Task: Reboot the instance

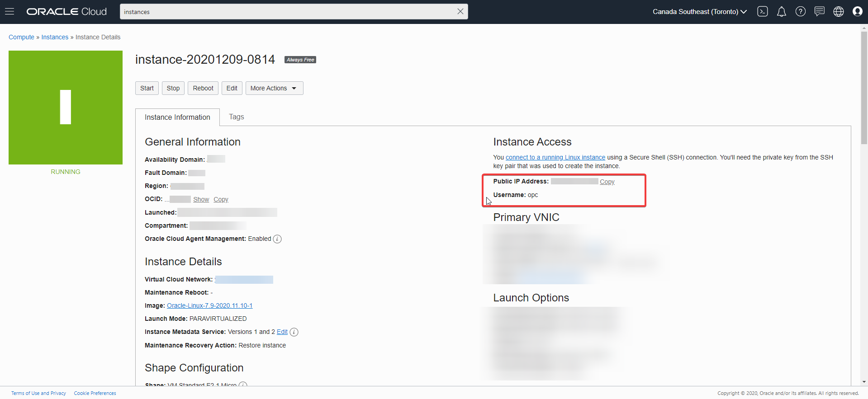Action: click(x=203, y=88)
